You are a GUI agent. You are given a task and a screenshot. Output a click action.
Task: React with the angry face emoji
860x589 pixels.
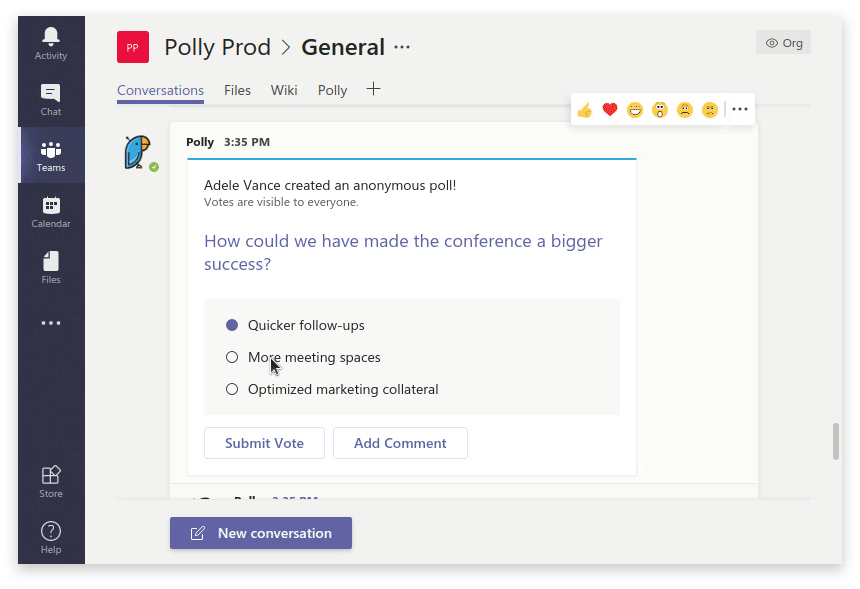pyautogui.click(x=710, y=109)
